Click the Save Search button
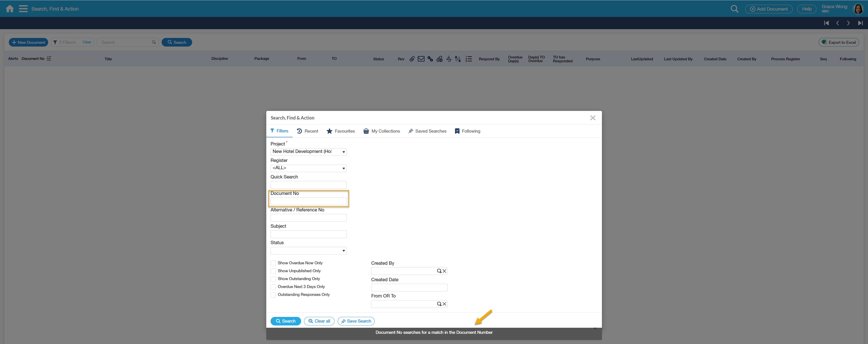This screenshot has height=344, width=868. 356,321
